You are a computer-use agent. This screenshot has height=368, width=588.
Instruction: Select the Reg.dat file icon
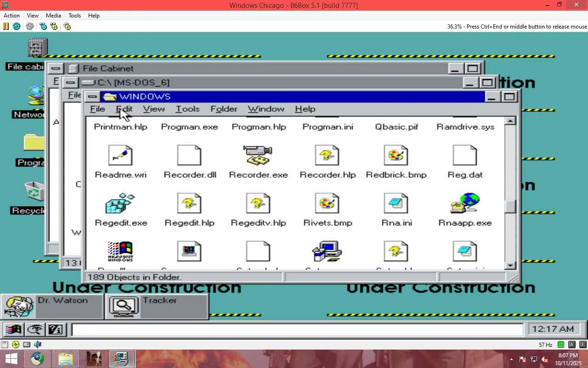click(x=465, y=155)
